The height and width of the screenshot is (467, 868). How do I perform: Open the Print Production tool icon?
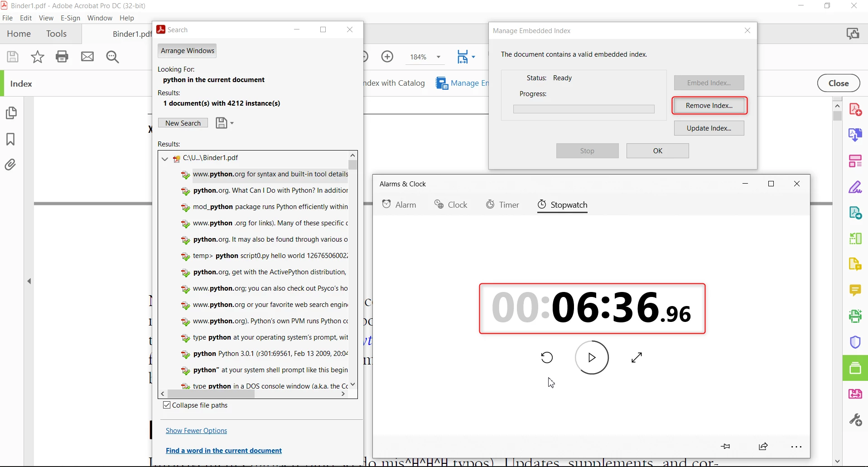point(856,316)
